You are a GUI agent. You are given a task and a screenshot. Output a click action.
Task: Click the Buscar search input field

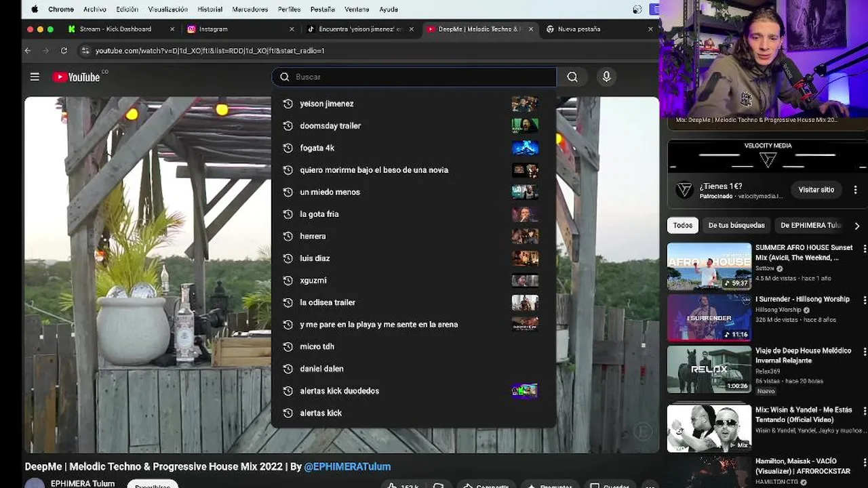click(x=414, y=77)
